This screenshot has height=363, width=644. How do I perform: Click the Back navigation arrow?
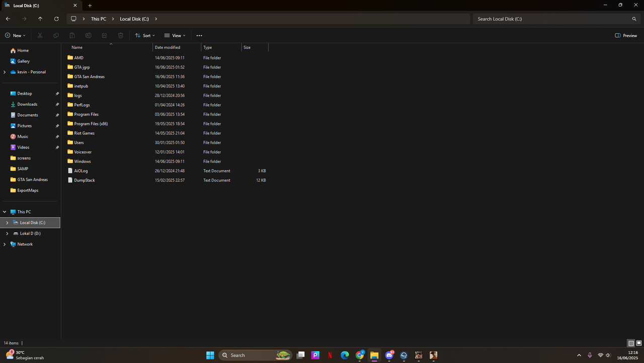8,19
